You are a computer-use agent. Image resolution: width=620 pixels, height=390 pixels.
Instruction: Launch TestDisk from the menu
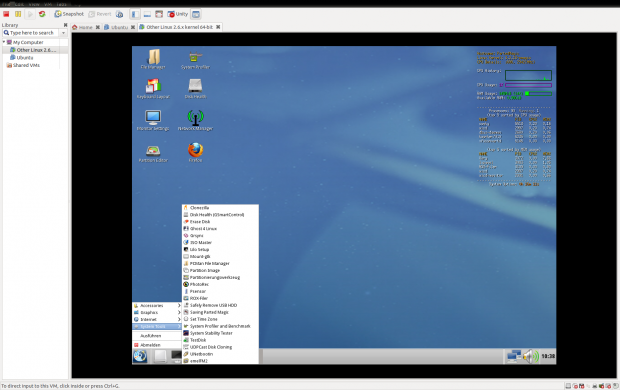(220, 340)
